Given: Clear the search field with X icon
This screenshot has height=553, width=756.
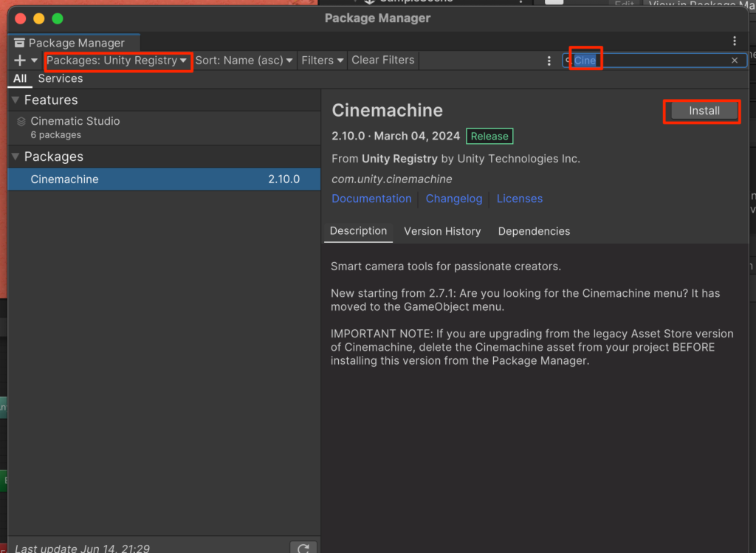Looking at the screenshot, I should coord(735,61).
